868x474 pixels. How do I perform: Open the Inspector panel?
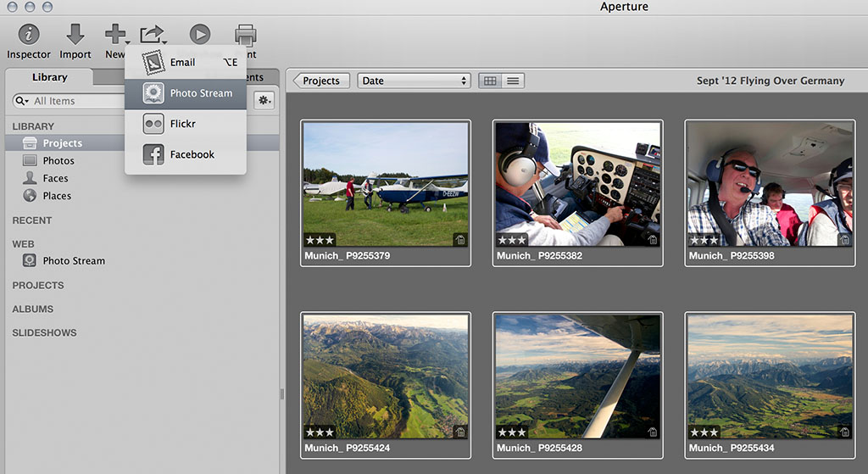[29, 35]
